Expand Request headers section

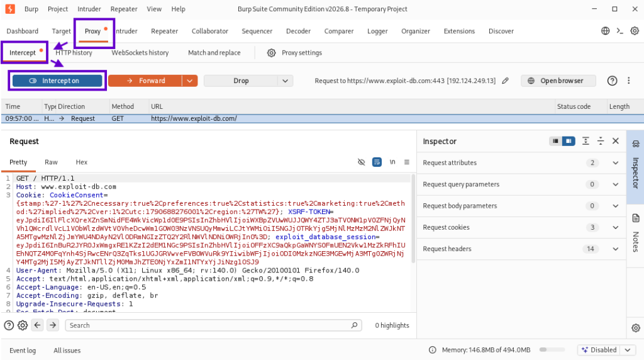pyautogui.click(x=615, y=249)
